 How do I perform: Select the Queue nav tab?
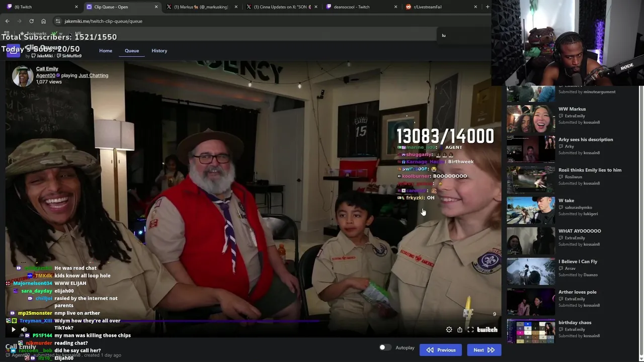click(x=132, y=51)
